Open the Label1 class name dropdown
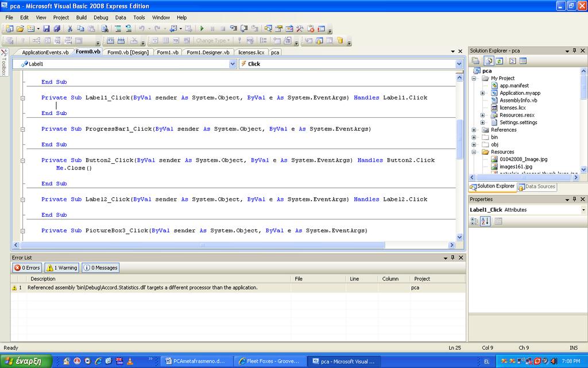The height and width of the screenshot is (368, 588). [233, 64]
